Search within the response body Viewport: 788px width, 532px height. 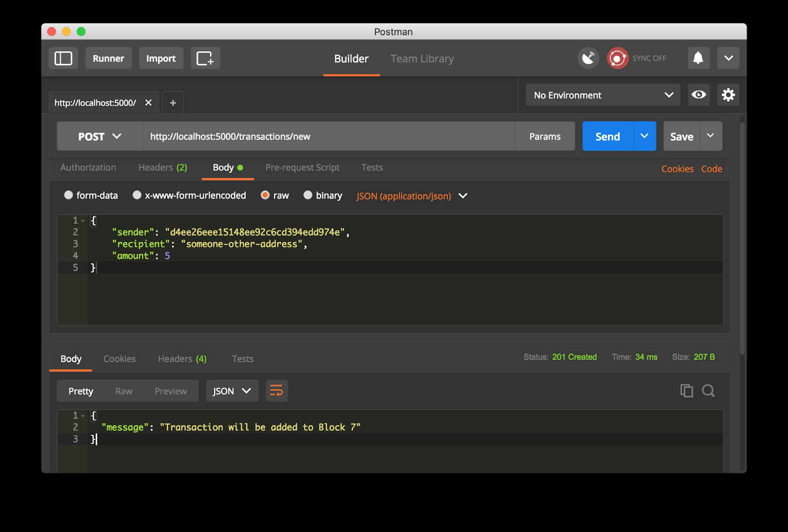click(708, 390)
